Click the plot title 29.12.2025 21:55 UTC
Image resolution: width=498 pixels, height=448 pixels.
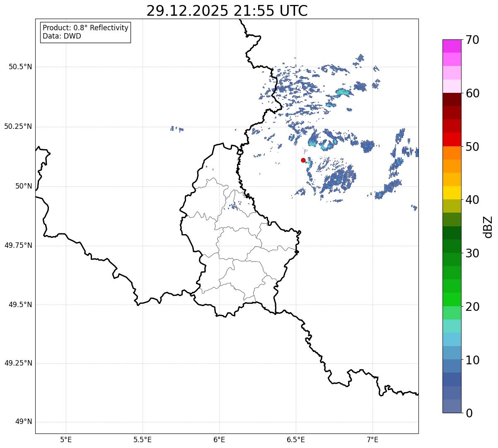pos(227,11)
